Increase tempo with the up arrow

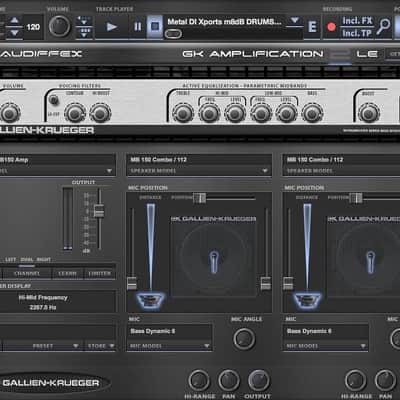pos(14,20)
